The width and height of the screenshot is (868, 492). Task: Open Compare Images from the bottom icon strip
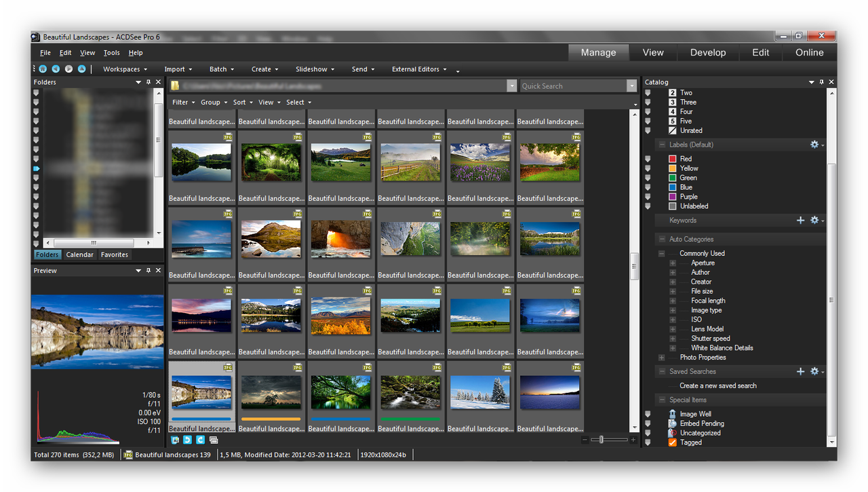213,440
